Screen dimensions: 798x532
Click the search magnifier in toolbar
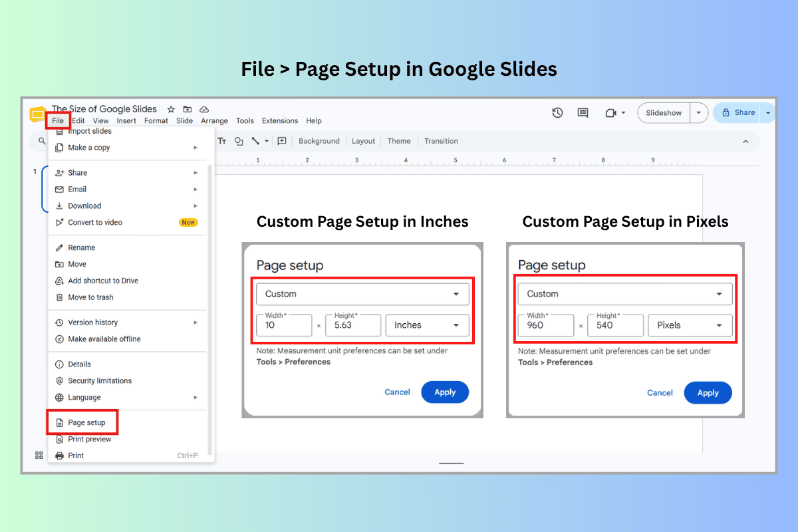pyautogui.click(x=43, y=141)
